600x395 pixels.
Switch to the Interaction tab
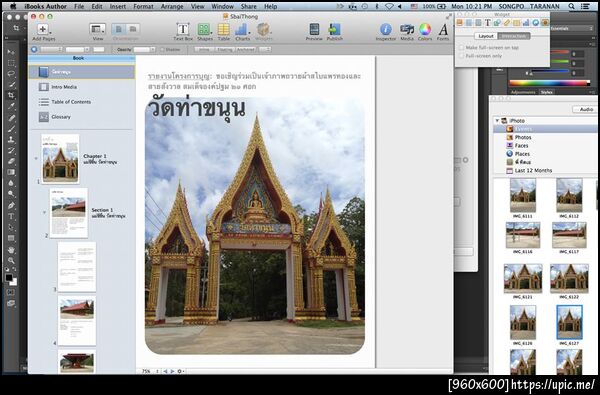(x=514, y=36)
